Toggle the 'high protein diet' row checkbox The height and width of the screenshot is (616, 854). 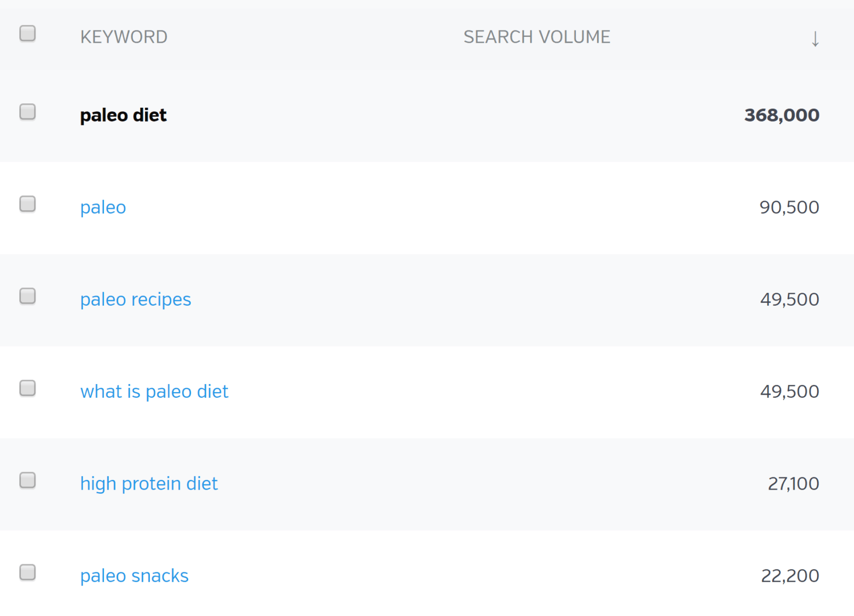tap(28, 481)
